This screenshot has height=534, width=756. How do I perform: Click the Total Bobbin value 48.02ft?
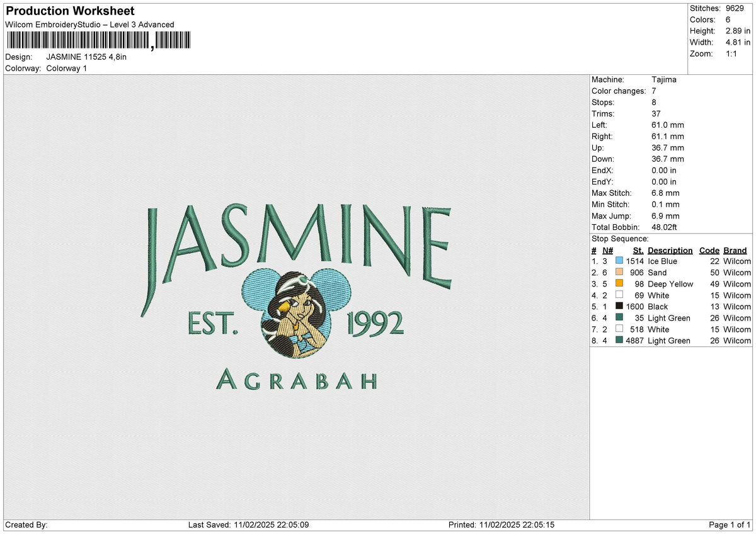(x=664, y=227)
